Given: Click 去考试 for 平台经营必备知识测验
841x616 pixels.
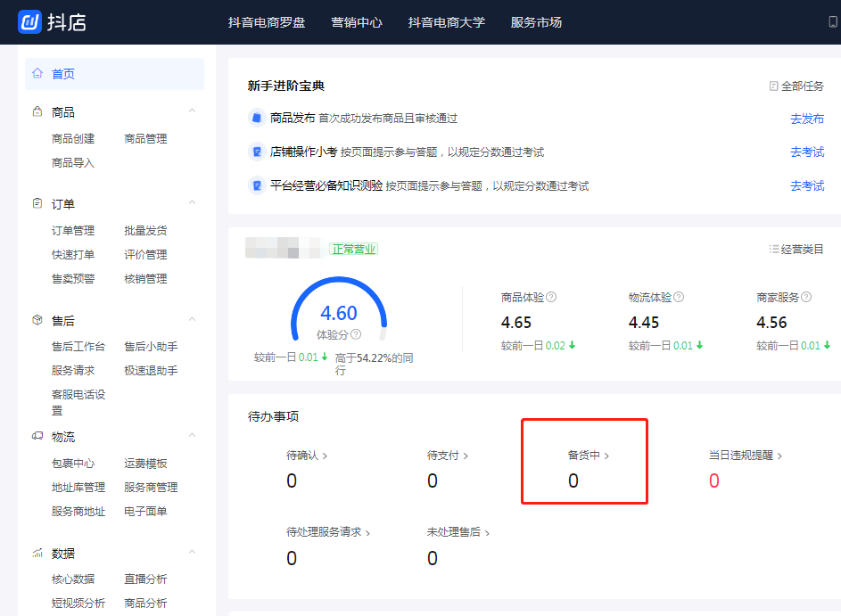Looking at the screenshot, I should [x=807, y=185].
